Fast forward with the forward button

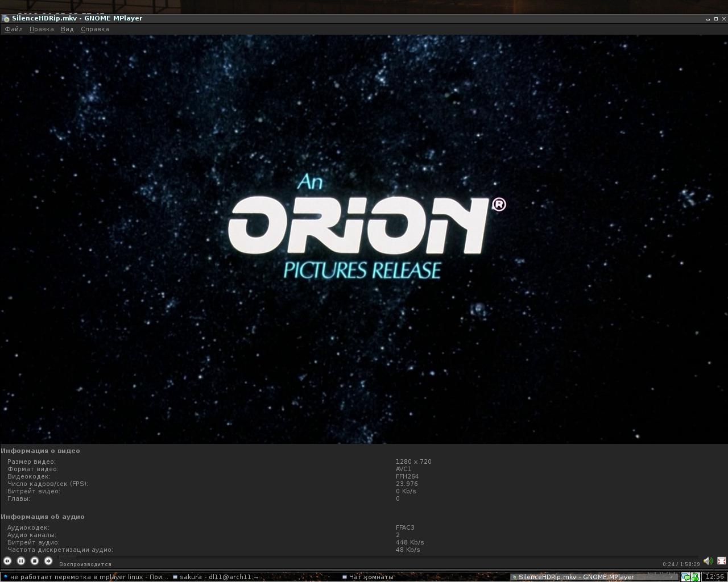48,561
